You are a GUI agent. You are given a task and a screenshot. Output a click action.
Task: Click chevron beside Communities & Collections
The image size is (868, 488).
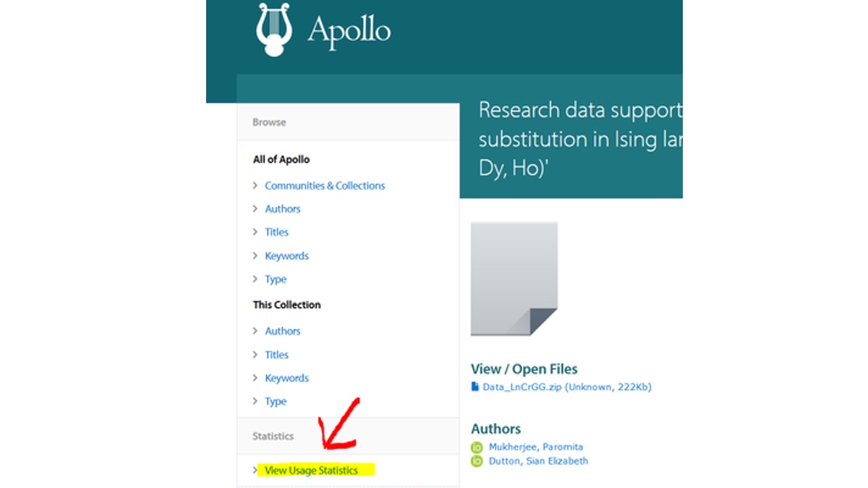255,186
